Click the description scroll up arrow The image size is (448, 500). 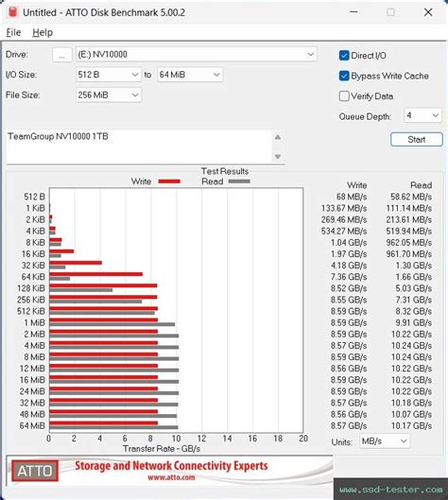278,137
